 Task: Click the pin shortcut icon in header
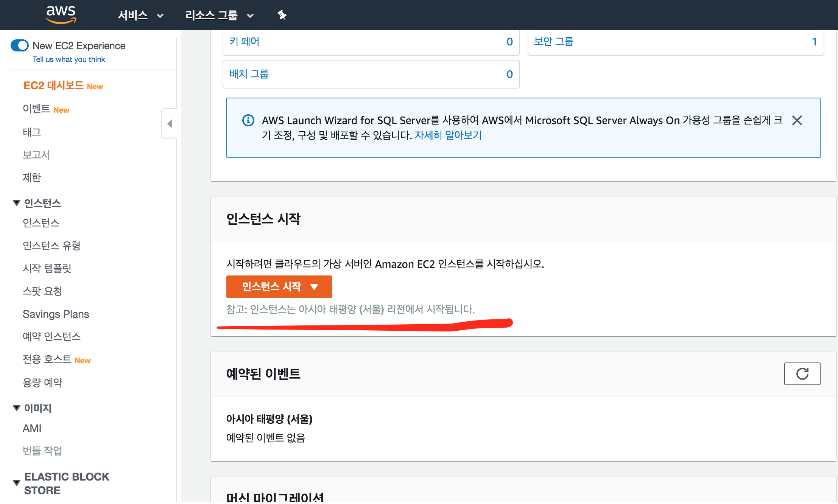click(282, 15)
